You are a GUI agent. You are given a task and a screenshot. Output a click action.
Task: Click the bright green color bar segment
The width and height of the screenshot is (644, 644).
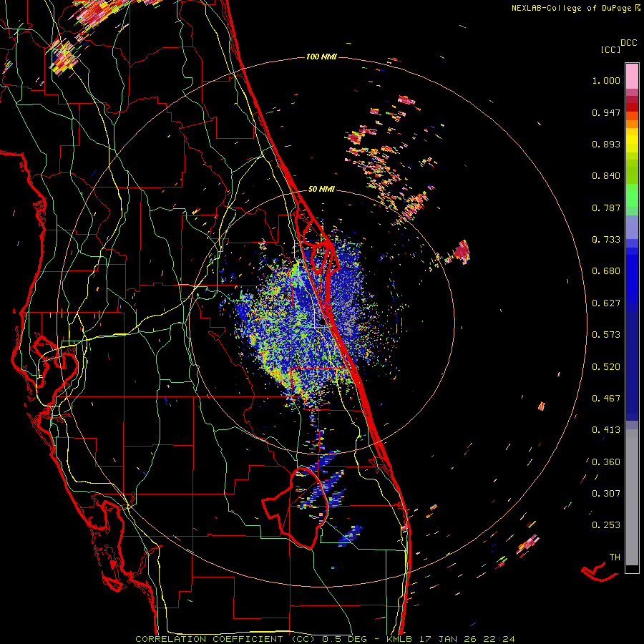[632, 195]
